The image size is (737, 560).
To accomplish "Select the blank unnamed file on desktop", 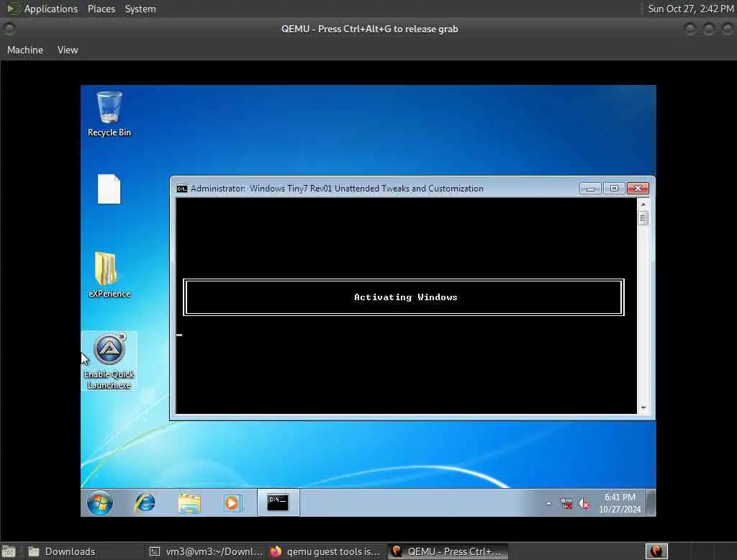I will pyautogui.click(x=109, y=189).
